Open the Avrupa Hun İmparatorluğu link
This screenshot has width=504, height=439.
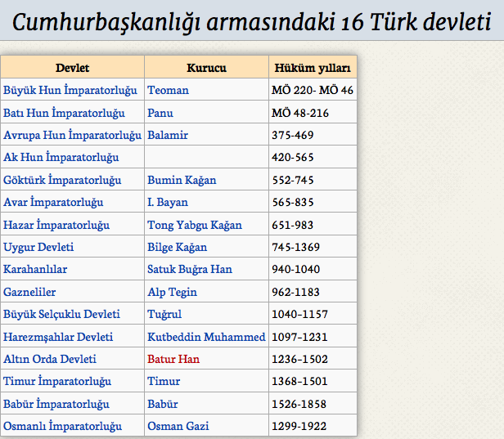pos(72,135)
